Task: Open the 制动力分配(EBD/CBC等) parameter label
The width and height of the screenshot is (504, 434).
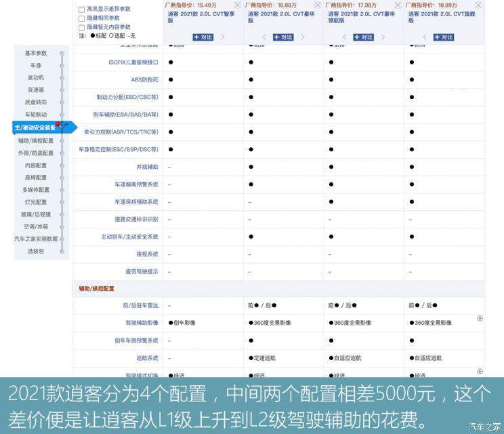Action: pos(127,97)
